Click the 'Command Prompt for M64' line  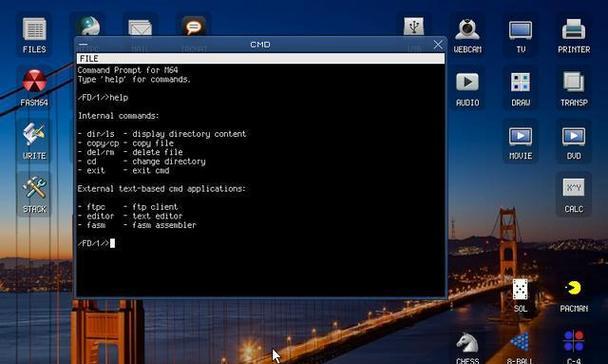128,70
